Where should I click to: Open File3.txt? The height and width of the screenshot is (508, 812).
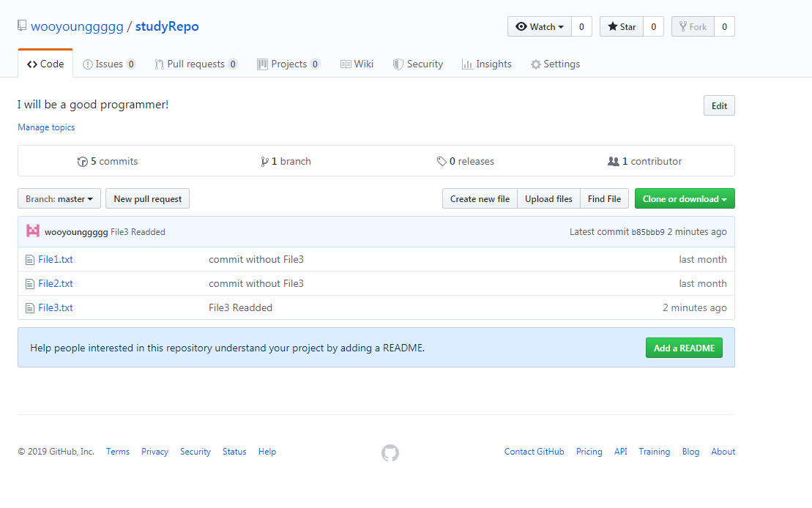tap(56, 308)
